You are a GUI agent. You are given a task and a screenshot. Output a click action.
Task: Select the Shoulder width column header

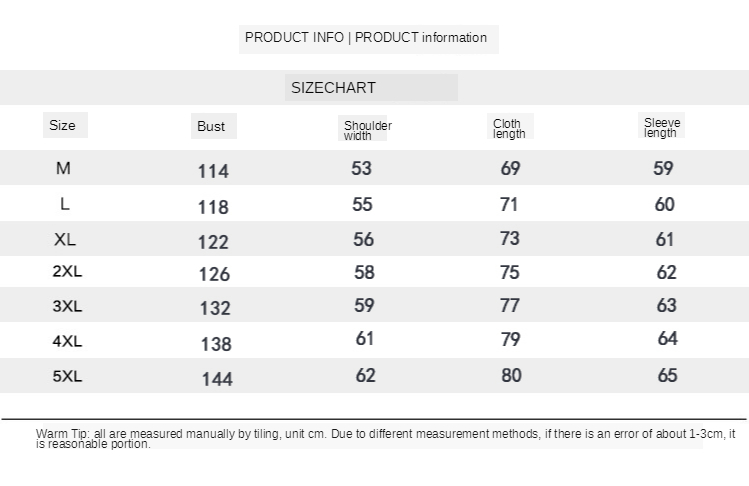coord(367,130)
